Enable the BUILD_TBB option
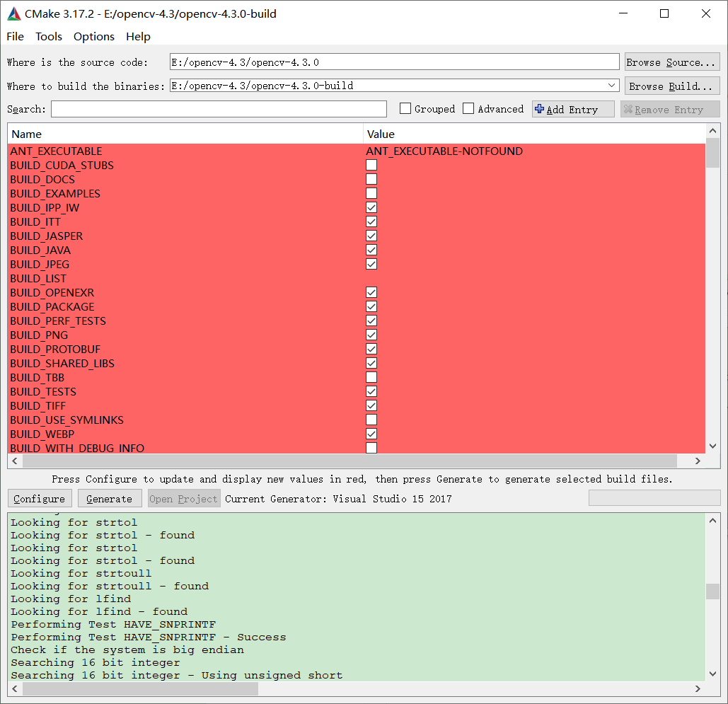This screenshot has height=704, width=728. (371, 377)
